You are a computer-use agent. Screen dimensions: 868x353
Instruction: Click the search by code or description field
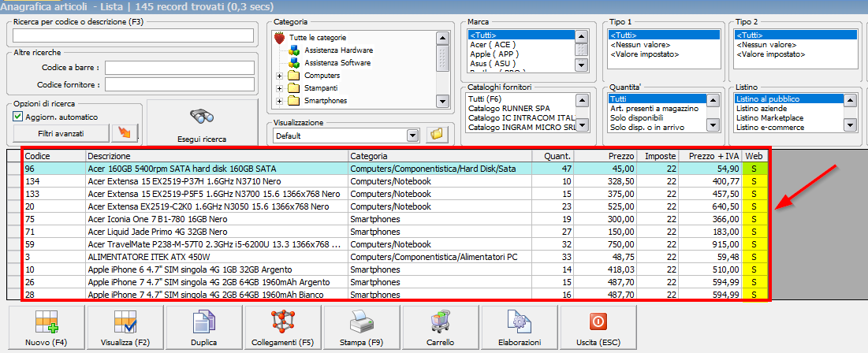tap(133, 36)
